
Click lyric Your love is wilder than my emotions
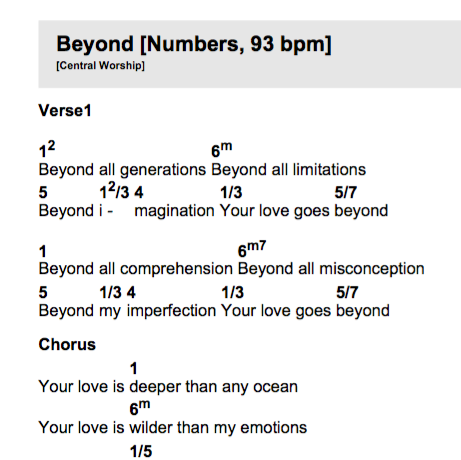point(173,428)
